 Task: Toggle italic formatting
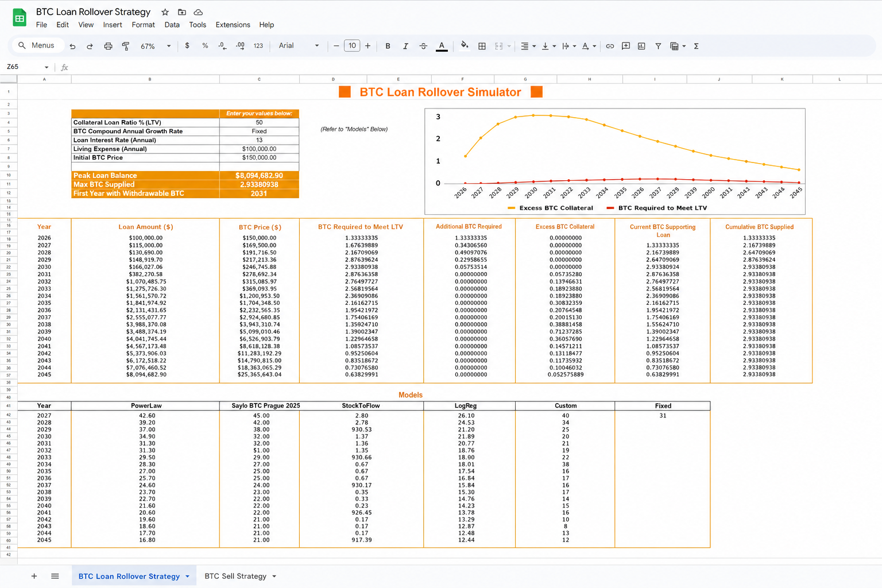tap(405, 46)
